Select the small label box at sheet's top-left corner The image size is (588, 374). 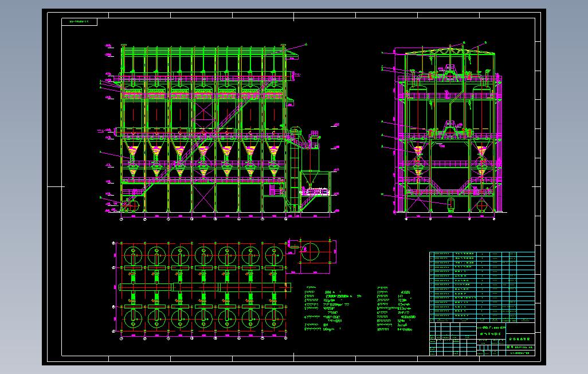[80, 22]
